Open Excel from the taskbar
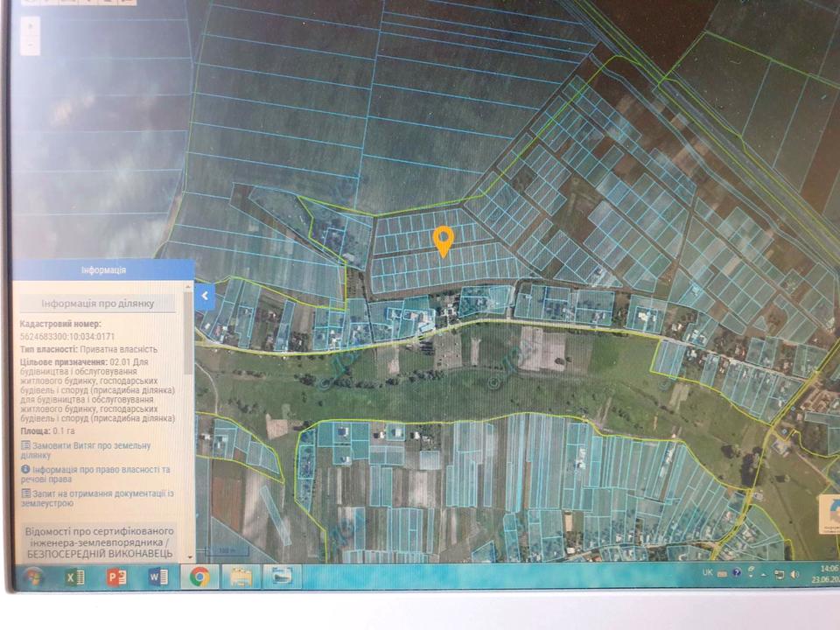This screenshot has width=840, height=630. [x=74, y=577]
